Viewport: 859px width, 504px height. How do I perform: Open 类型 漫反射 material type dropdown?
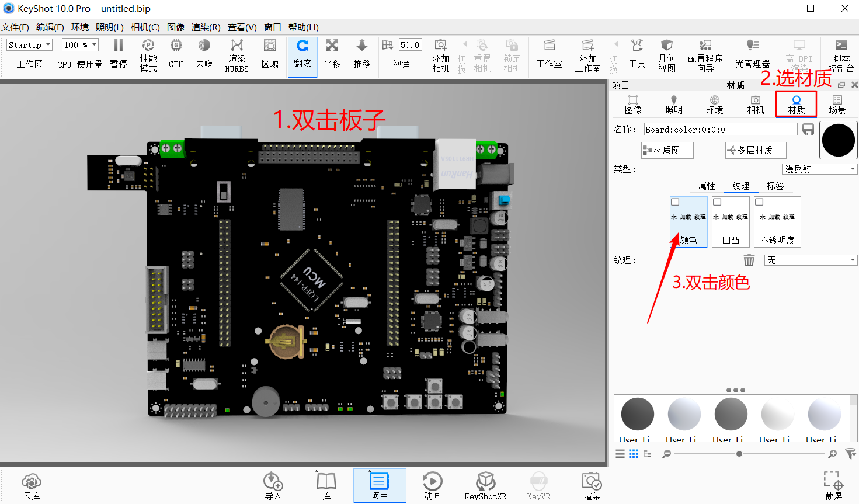point(820,169)
